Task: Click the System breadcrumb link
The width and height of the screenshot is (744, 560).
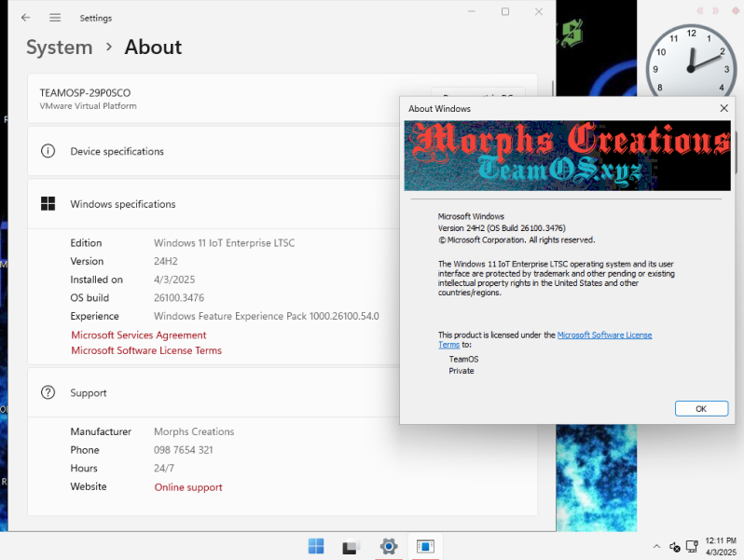Action: click(x=60, y=48)
